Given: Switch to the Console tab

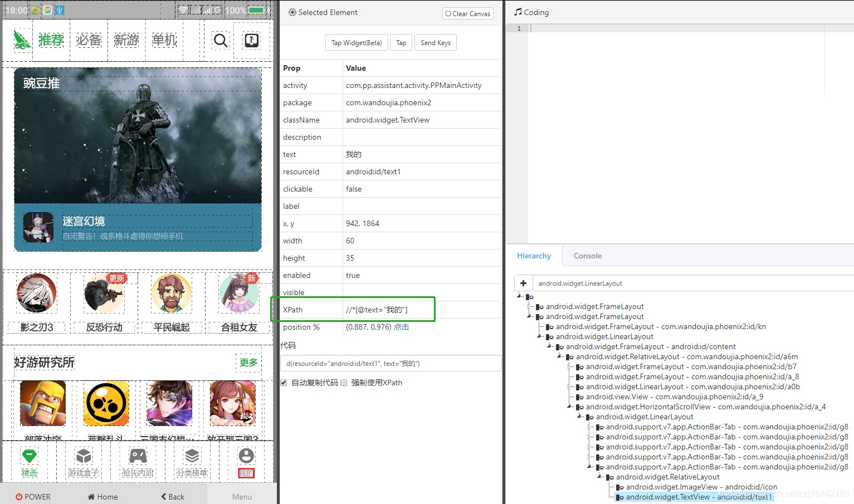Looking at the screenshot, I should pos(587,256).
